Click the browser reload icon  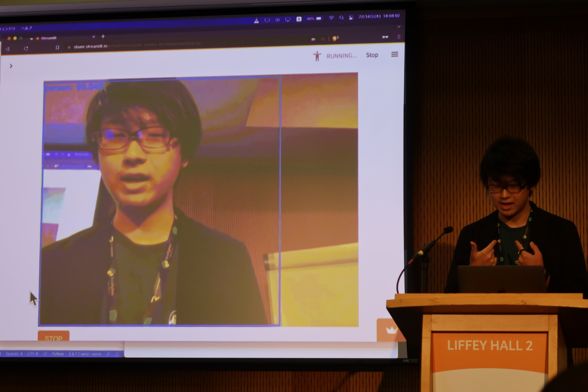click(26, 48)
